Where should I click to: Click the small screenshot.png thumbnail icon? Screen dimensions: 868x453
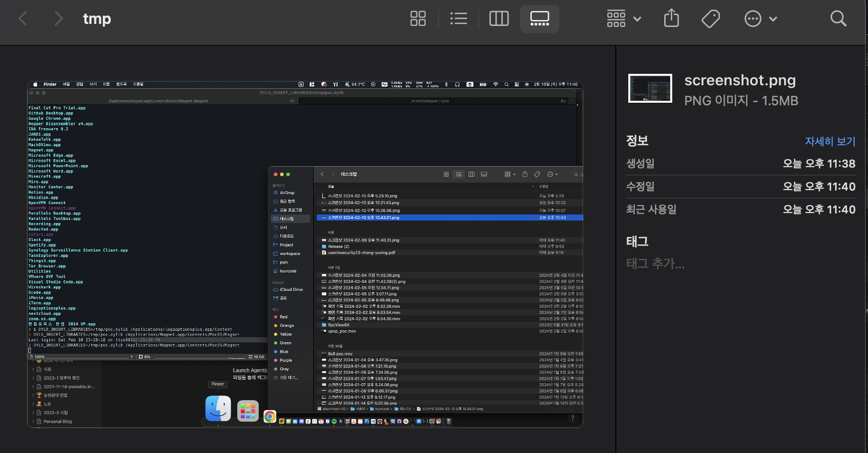650,88
